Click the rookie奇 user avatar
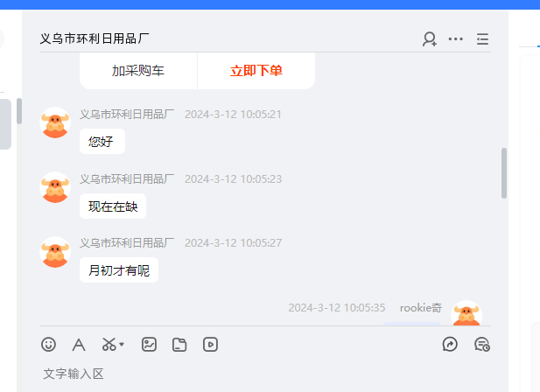Viewport: 540px width, 392px height. 466,313
